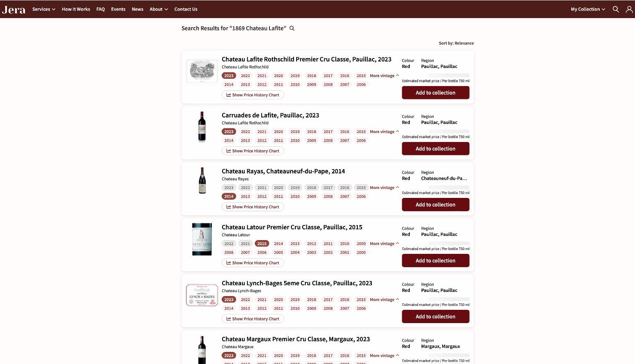Open the News page
Screen dimensions: 635x364
point(138,9)
